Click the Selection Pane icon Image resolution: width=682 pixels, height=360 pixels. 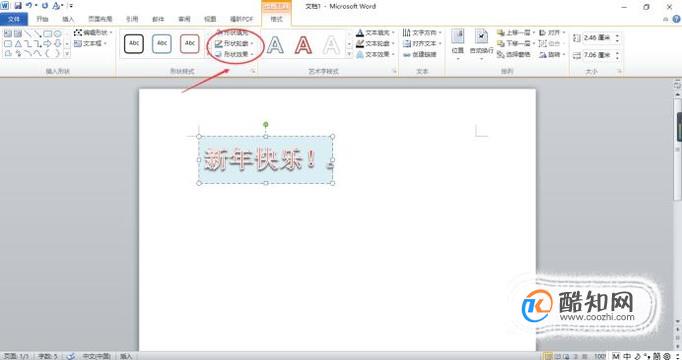click(x=501, y=54)
